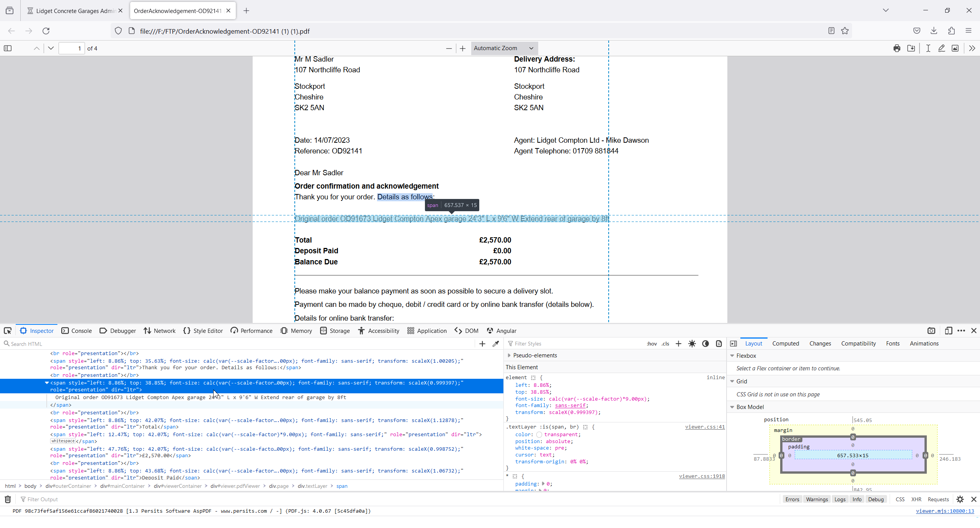Clear console output with trash icon
The height and width of the screenshot is (528, 980).
pyautogui.click(x=8, y=499)
